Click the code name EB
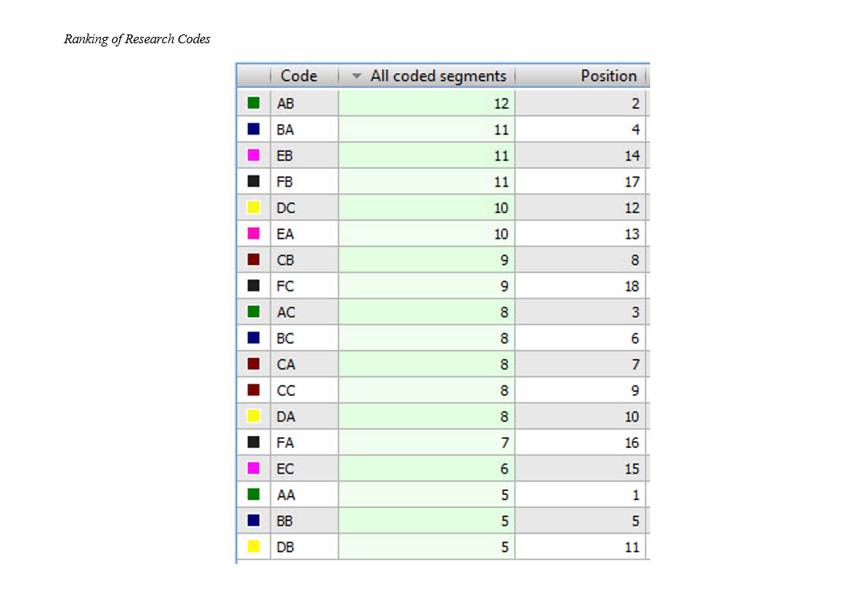The image size is (868, 604). [285, 155]
